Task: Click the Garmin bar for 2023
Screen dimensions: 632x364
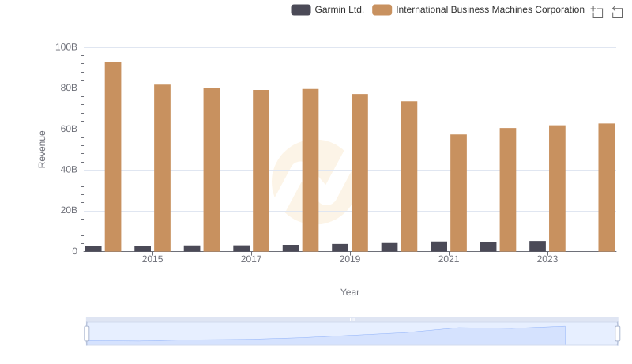Action: tap(538, 246)
